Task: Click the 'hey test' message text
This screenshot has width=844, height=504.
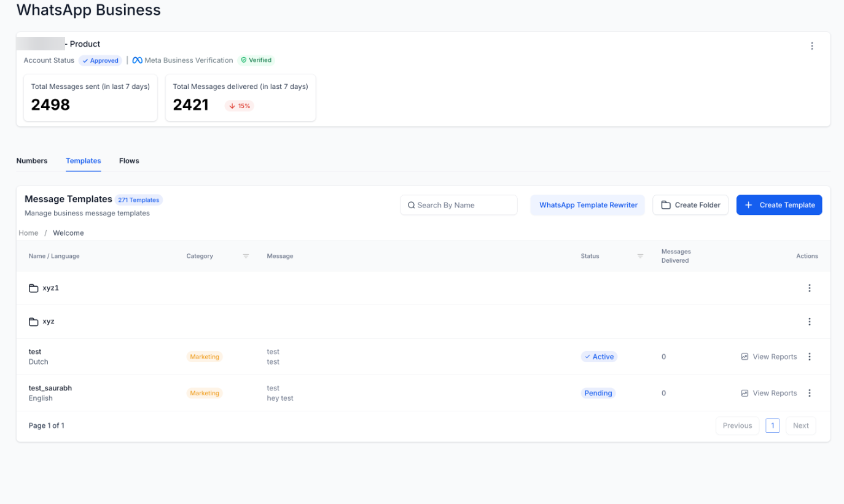Action: point(280,398)
